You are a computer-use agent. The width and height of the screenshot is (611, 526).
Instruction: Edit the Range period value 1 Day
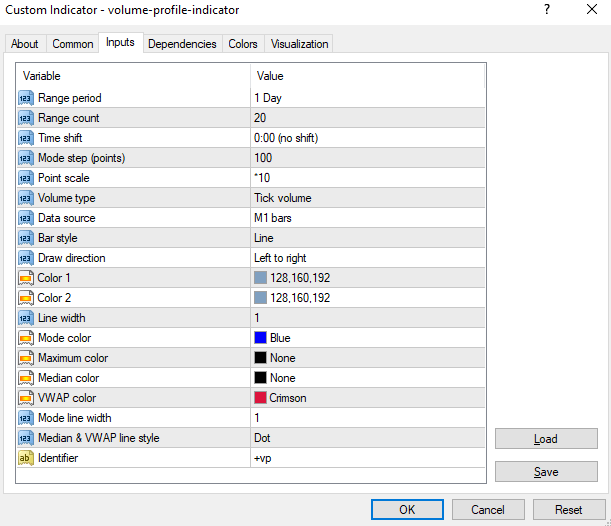[x=368, y=98]
